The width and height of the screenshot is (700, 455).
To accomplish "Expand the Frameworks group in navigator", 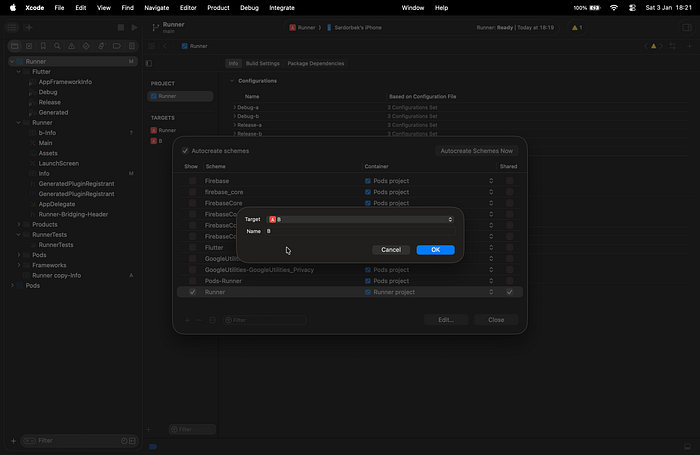I will 19,265.
